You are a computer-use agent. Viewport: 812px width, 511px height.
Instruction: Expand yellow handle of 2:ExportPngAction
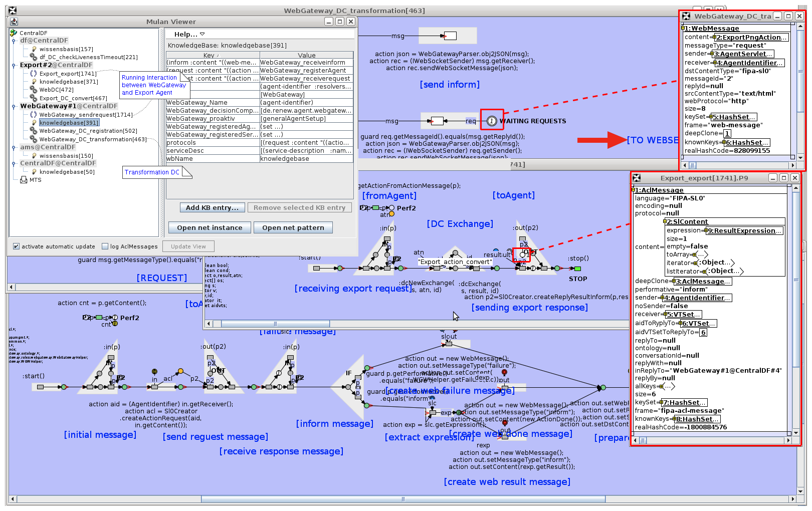pos(713,37)
